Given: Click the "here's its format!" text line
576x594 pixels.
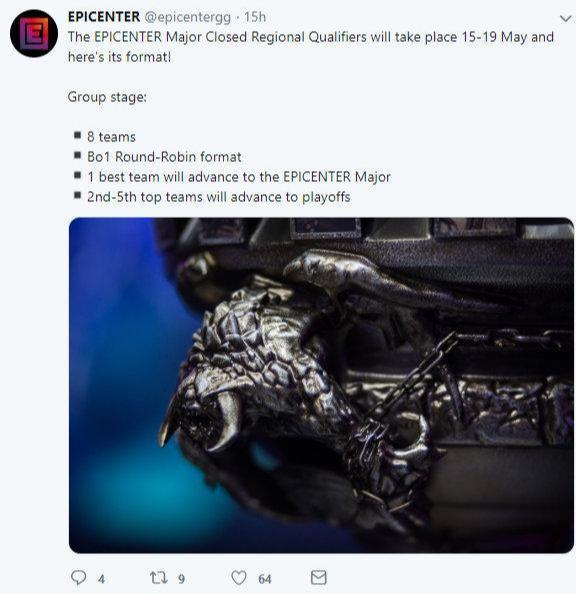Looking at the screenshot, I should [119, 57].
